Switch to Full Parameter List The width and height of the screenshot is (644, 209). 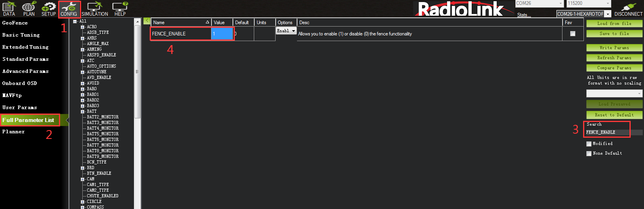coord(28,120)
